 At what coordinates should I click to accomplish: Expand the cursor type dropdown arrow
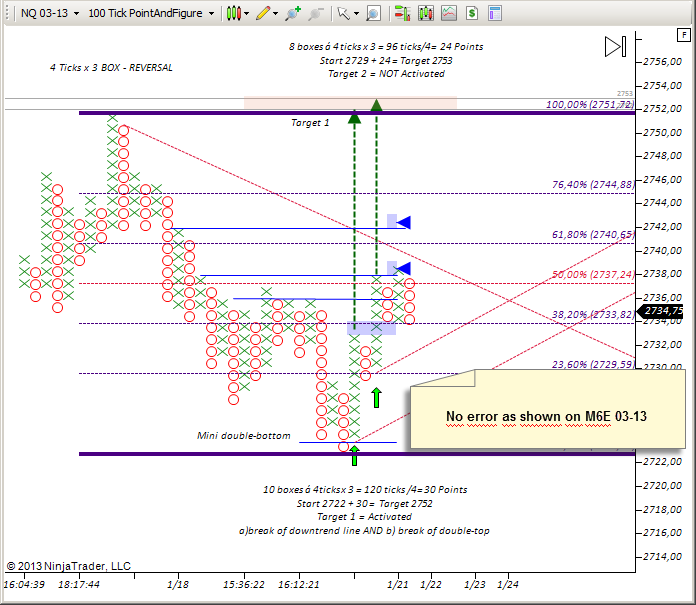(x=356, y=14)
